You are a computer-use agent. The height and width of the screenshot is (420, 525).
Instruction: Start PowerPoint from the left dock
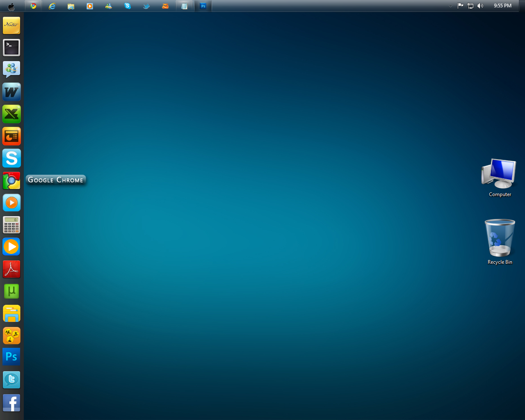11,136
